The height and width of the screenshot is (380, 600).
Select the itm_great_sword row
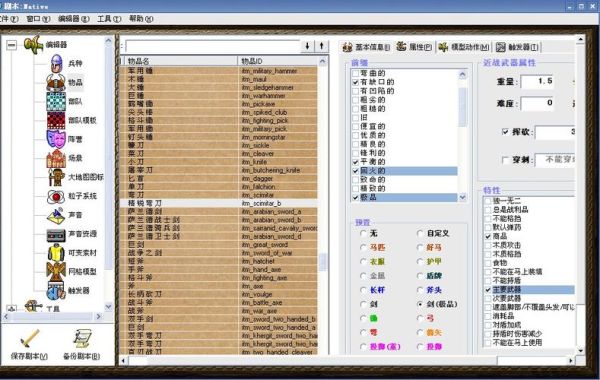[x=218, y=245]
